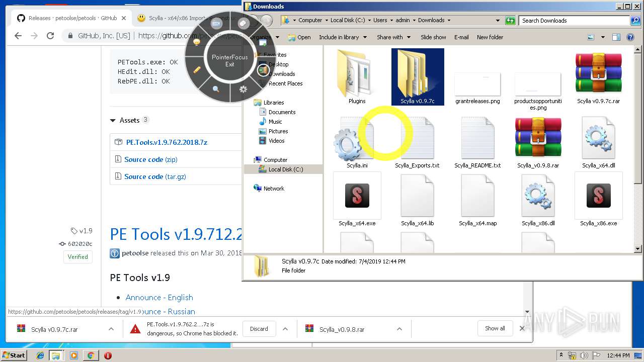Expand options for Scylla_v0.9.8.rar download

coord(399,329)
